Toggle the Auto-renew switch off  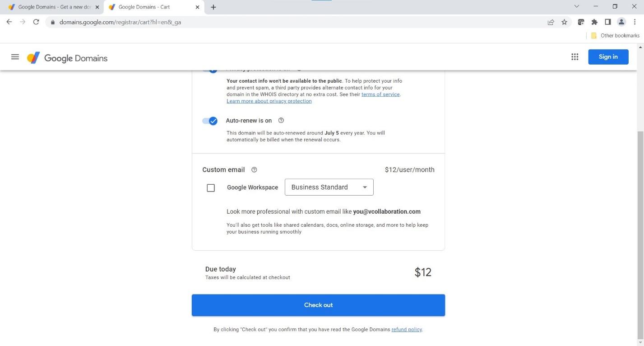(210, 121)
